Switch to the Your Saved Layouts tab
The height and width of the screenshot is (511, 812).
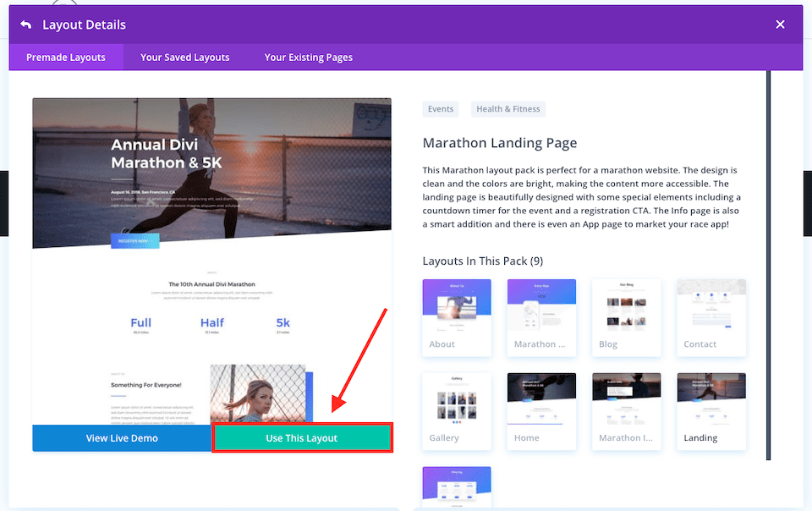[184, 57]
